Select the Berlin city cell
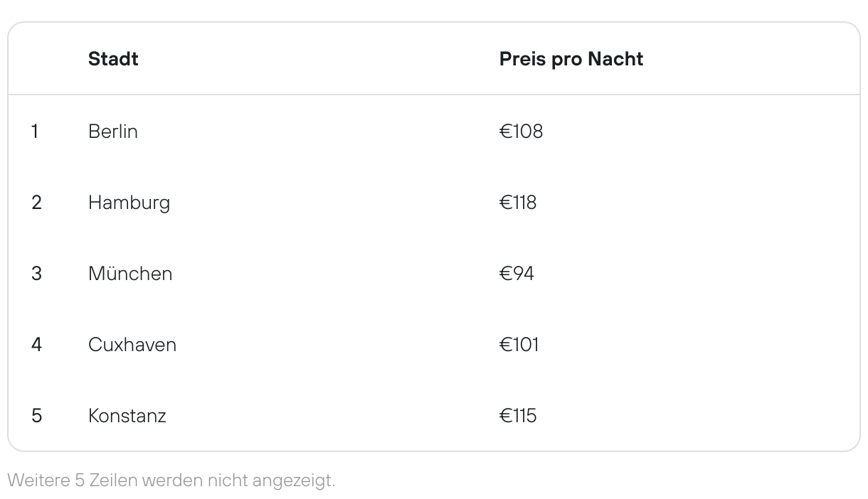This screenshot has width=868, height=499. (113, 132)
